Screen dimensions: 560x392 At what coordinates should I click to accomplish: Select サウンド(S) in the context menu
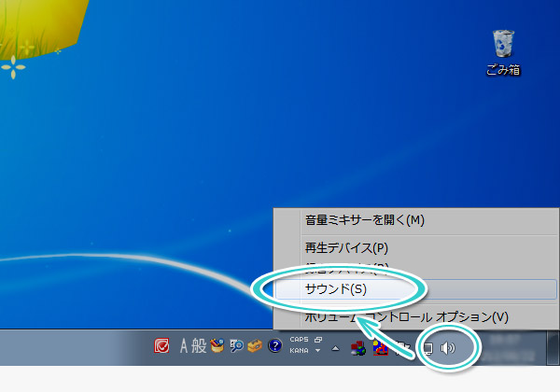pos(415,289)
